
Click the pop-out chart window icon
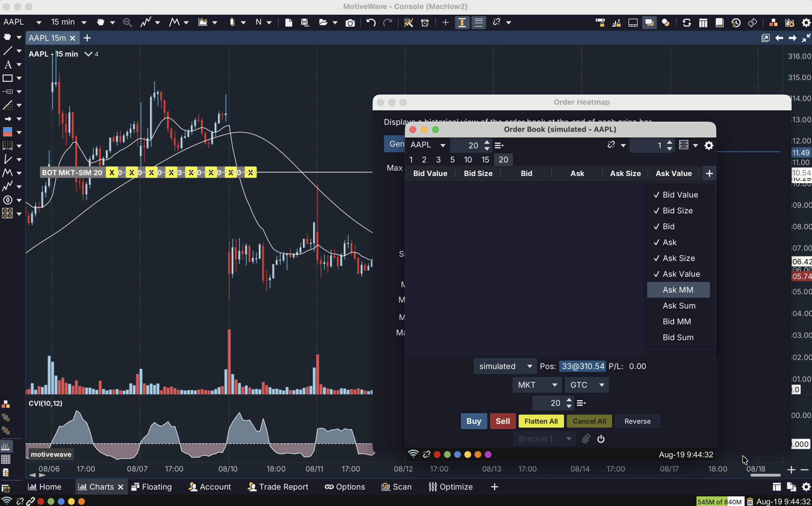[765, 38]
